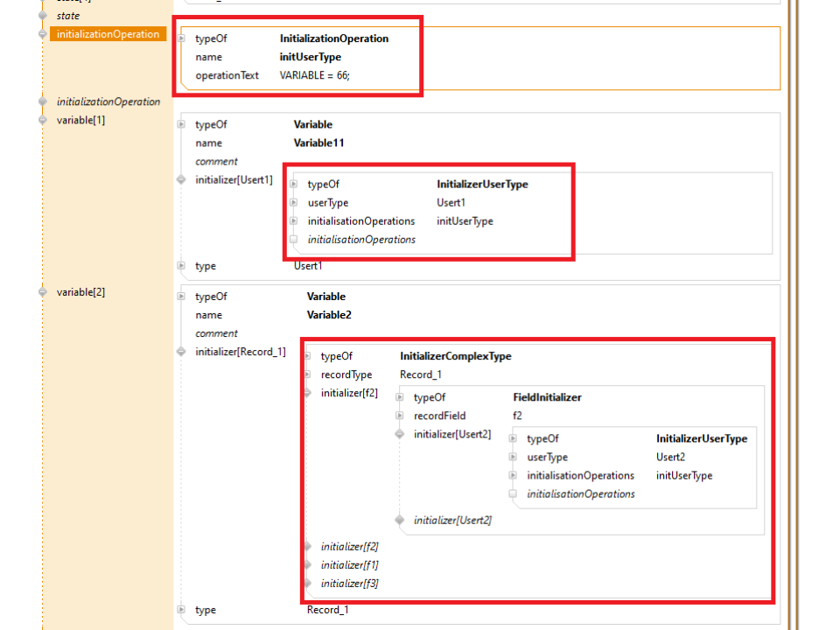The width and height of the screenshot is (840, 630).
Task: Click arrow icon beside recordField f2
Action: pos(400,416)
